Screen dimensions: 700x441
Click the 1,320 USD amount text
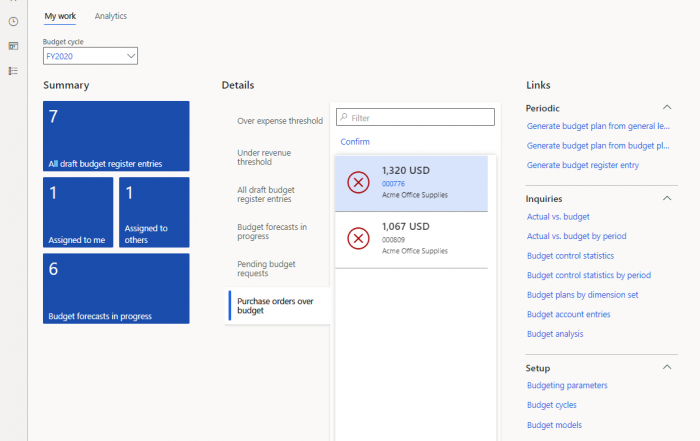pos(406,171)
